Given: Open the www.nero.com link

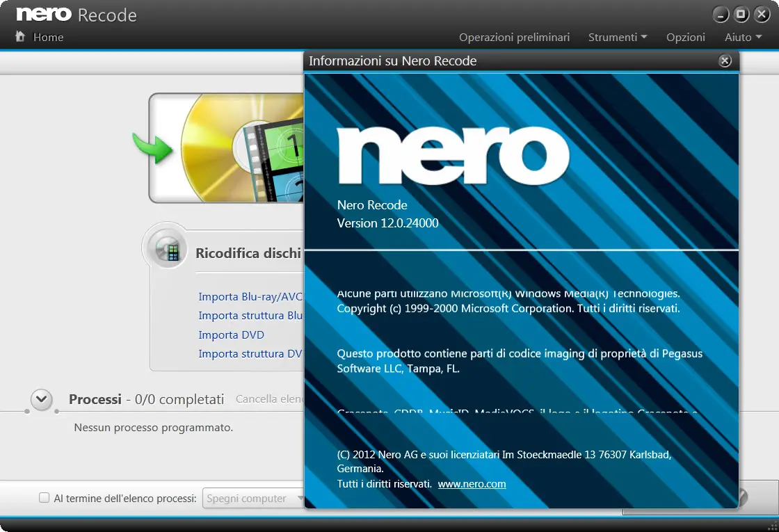Looking at the screenshot, I should pyautogui.click(x=472, y=484).
